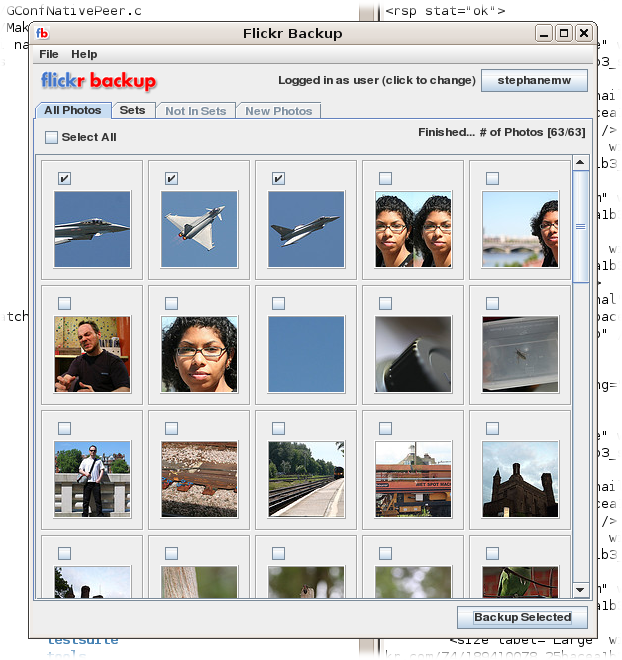Viewport: 622px width, 660px height.
Task: Switch to the Sets tab
Action: pyautogui.click(x=133, y=110)
